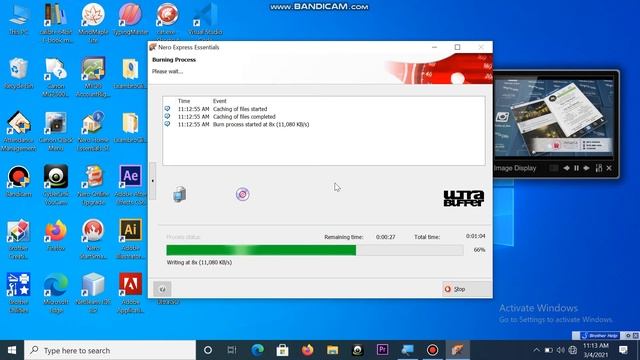This screenshot has height=360, width=640.
Task: Open the red Adobe Application shortcut
Action: pos(130,293)
